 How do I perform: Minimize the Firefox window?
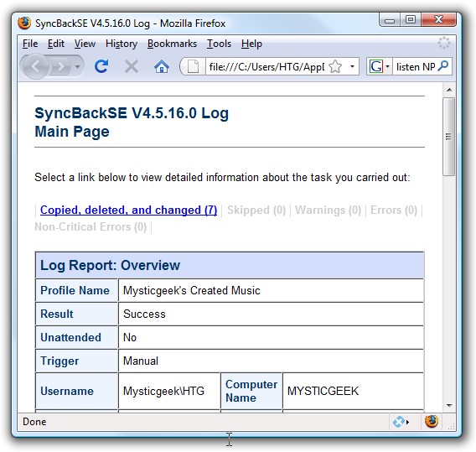390,20
